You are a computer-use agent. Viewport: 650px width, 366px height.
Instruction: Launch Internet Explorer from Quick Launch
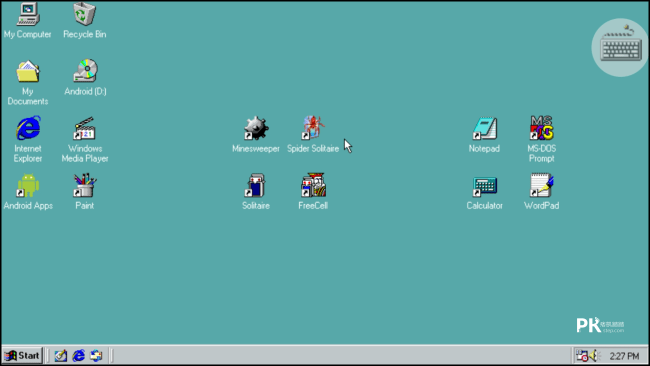pos(78,356)
